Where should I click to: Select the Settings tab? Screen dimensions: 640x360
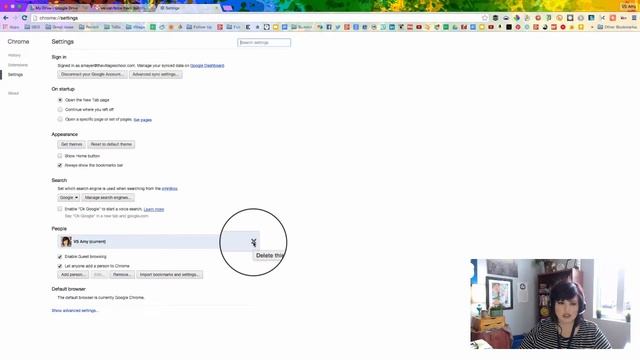coord(188,8)
